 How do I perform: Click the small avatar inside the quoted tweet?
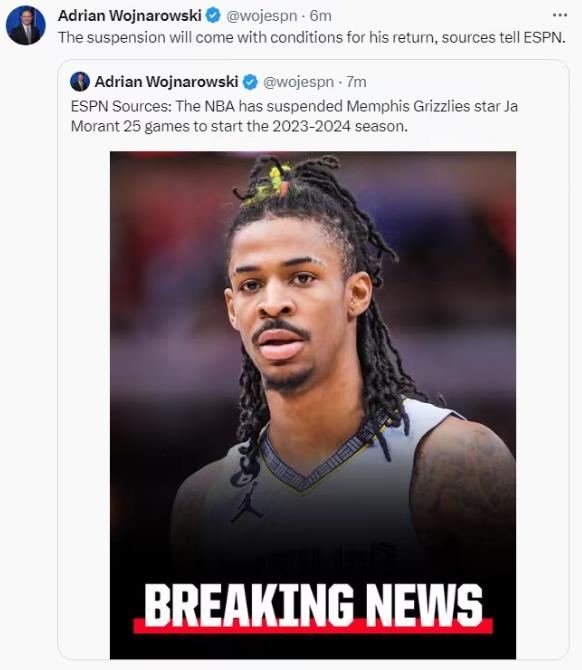(x=80, y=82)
